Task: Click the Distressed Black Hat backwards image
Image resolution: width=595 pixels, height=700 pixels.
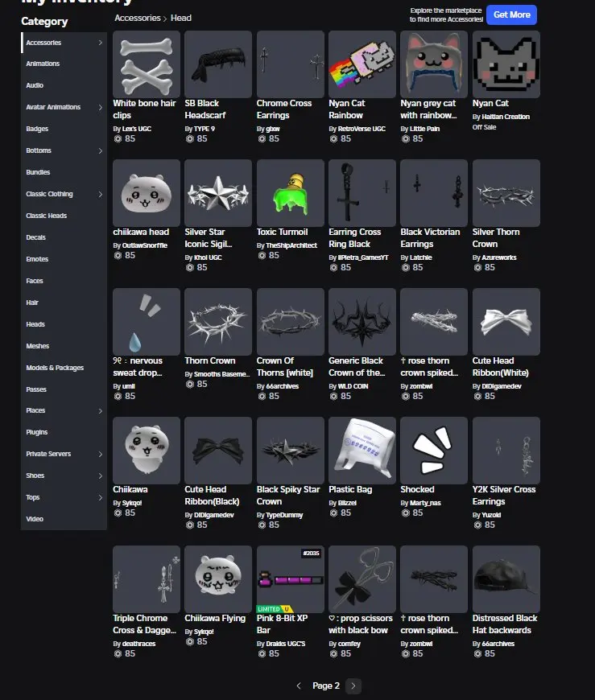Action: coord(506,579)
